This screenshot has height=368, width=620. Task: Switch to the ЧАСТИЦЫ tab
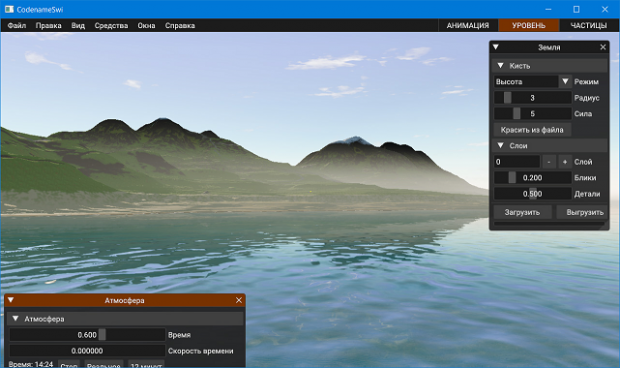point(588,25)
